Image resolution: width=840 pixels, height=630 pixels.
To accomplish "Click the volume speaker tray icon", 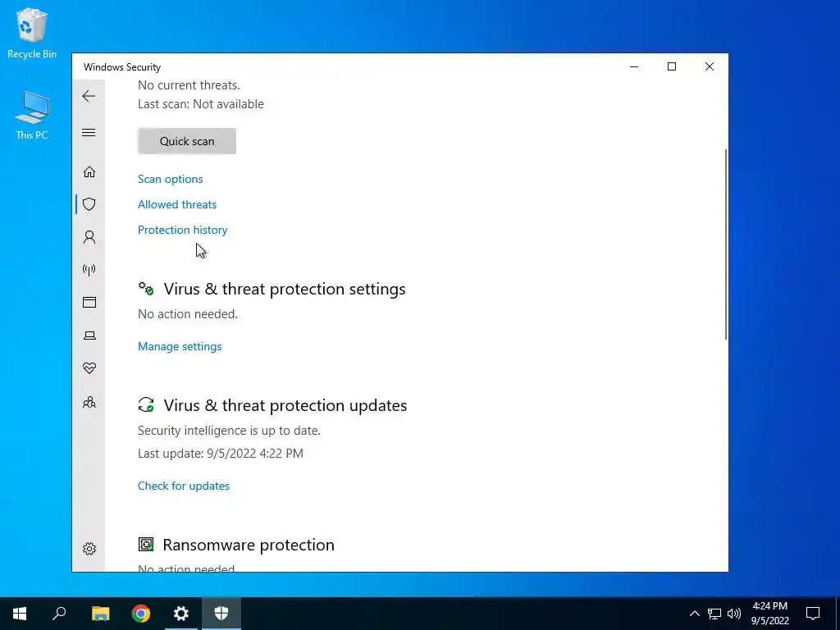I will tap(734, 614).
